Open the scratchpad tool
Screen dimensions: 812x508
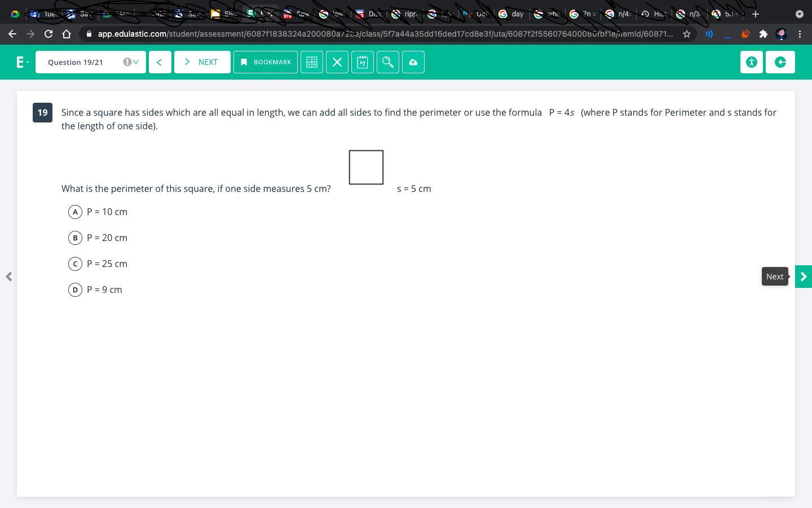(x=363, y=62)
